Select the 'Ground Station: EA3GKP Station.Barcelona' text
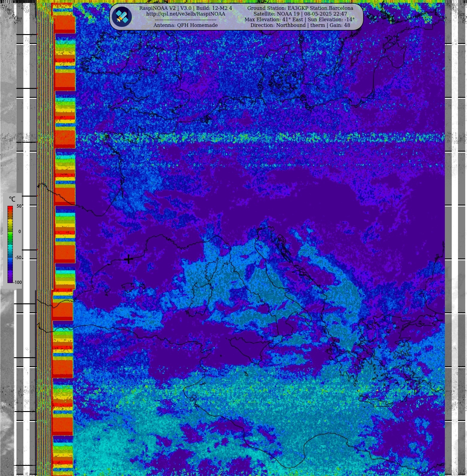467x476 pixels. coord(300,8)
